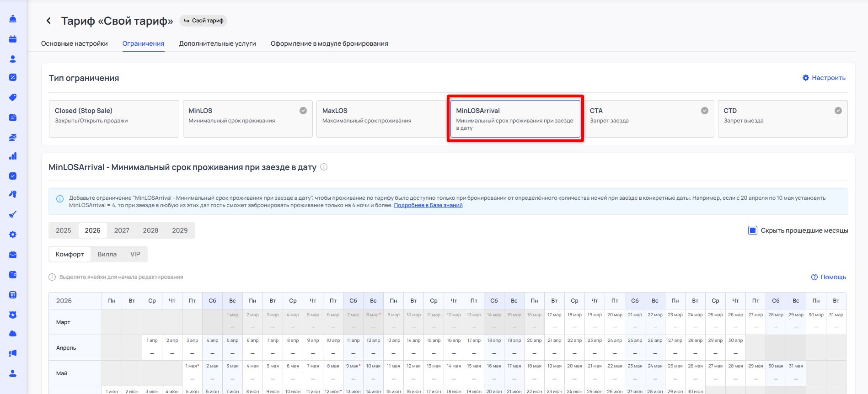Select year 2027 tab
This screenshot has height=394, width=868.
coord(122,230)
